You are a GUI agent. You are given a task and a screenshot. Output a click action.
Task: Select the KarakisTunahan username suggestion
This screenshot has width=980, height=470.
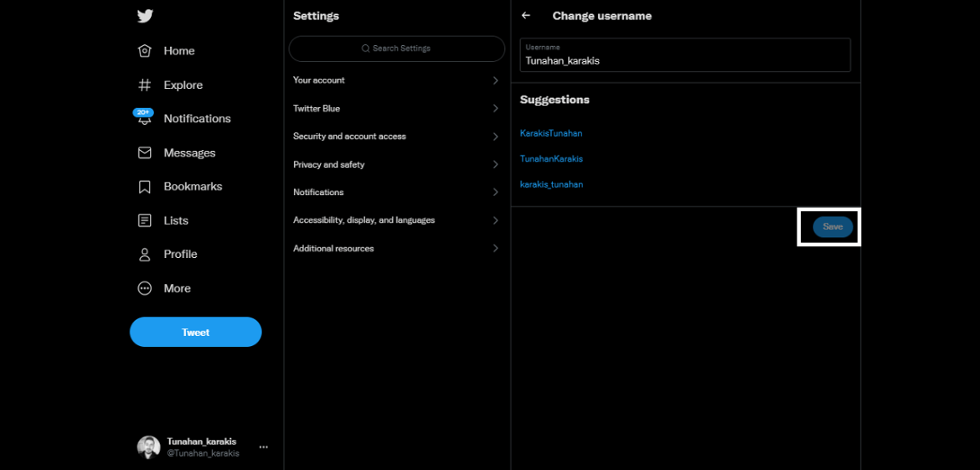(x=551, y=133)
